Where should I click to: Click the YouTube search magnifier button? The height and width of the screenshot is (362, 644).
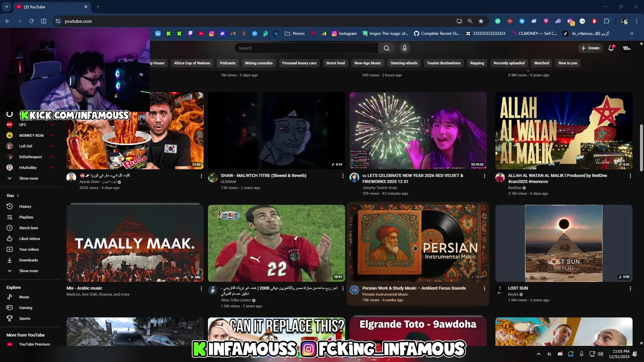pos(386,48)
